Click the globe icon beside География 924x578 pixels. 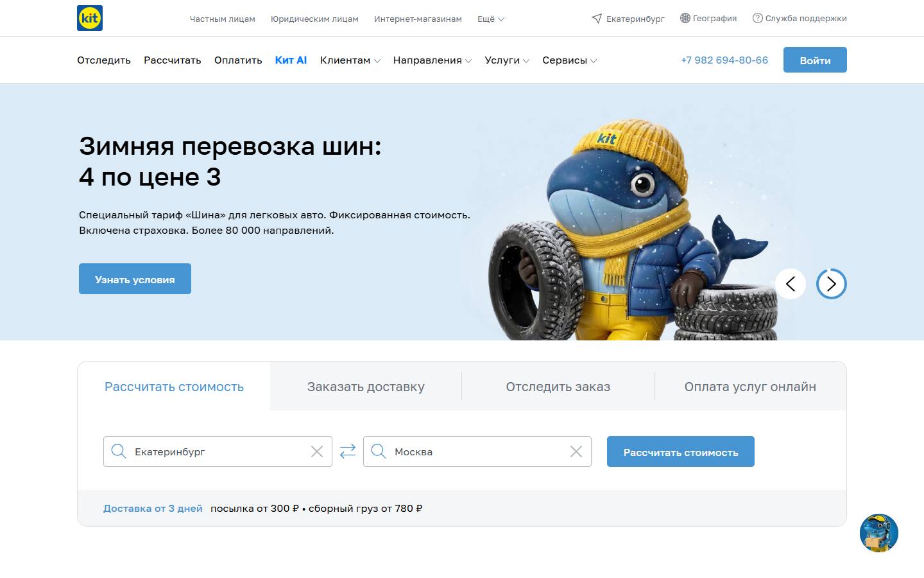(685, 18)
